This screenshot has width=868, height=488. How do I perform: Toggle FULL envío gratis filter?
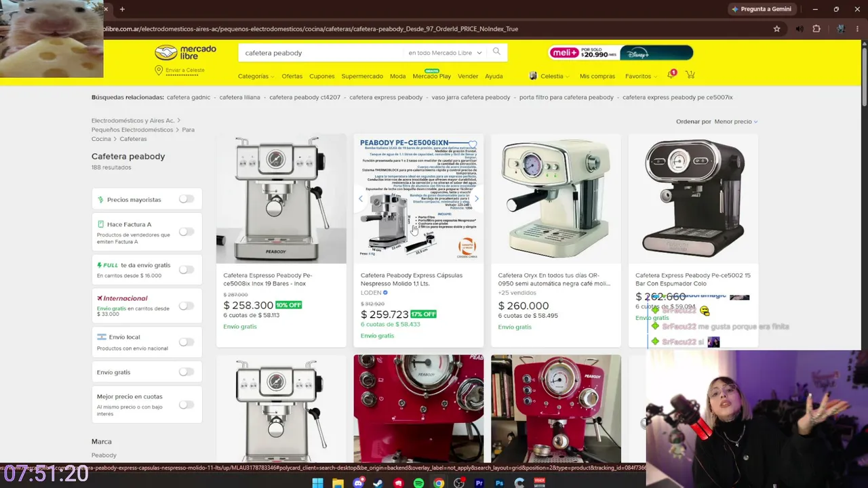point(186,270)
